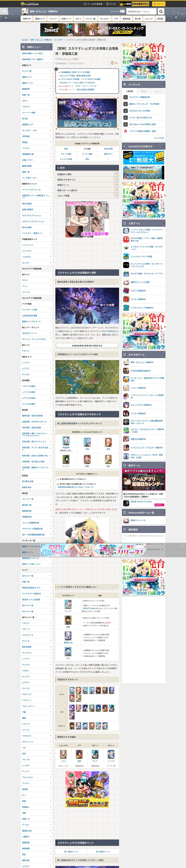The image size is (186, 868).
Task: Jump to 第二段階ポイント section link
Action: coord(103,851)
